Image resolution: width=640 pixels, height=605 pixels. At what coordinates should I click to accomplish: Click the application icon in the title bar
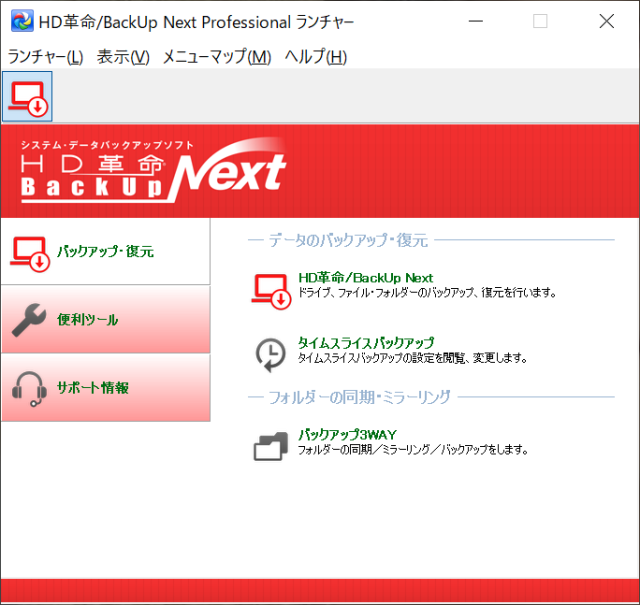coord(22,21)
